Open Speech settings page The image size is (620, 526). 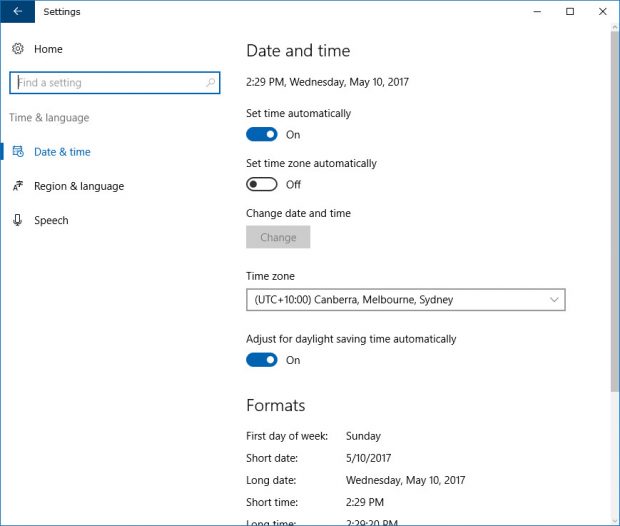pos(51,220)
